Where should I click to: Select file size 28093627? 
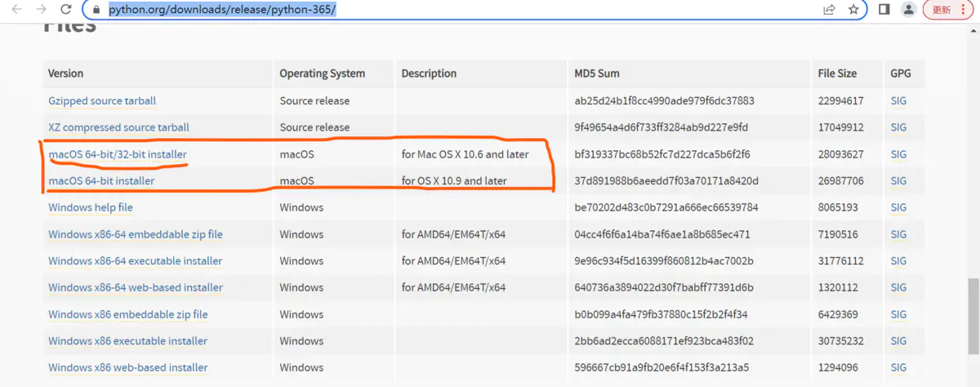[x=840, y=154]
